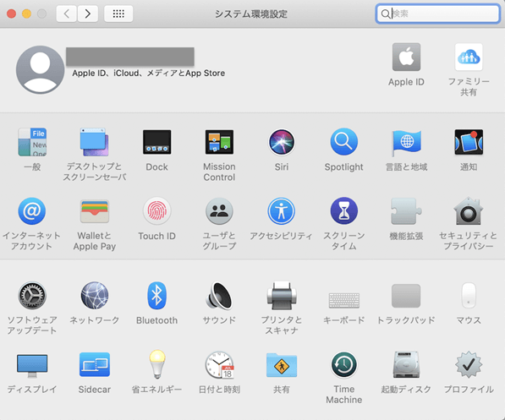Screen dimensions: 505x420
Task: Go forward with the right arrow button
Action: coord(88,14)
